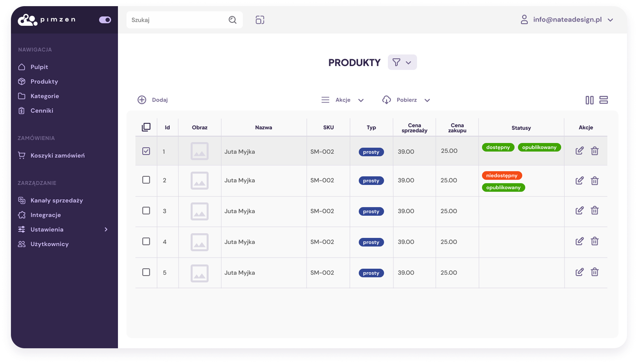Delete product 2 with the trash icon

pyautogui.click(x=595, y=181)
